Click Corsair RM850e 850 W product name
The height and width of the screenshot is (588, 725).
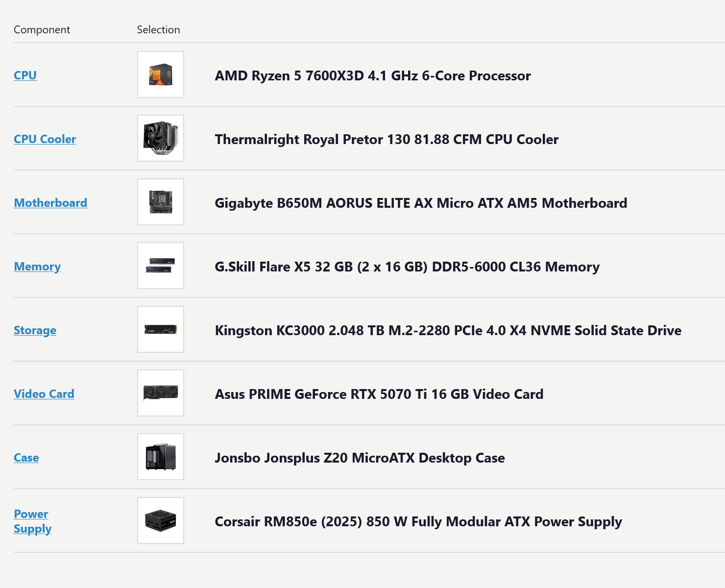418,522
